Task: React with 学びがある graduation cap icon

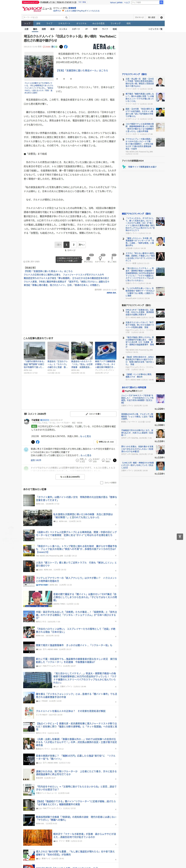Action: (x=89, y=258)
